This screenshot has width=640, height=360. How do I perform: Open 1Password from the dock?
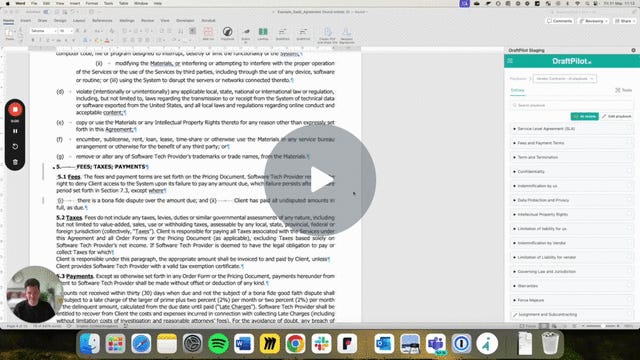click(x=461, y=344)
